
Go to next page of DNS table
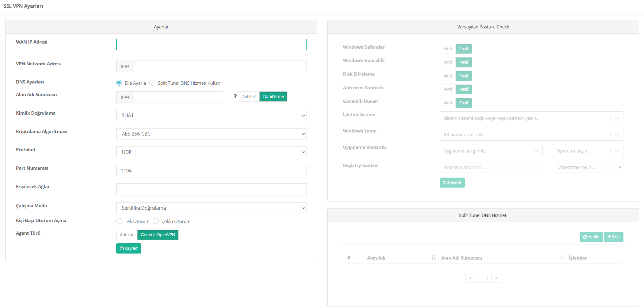(487, 278)
